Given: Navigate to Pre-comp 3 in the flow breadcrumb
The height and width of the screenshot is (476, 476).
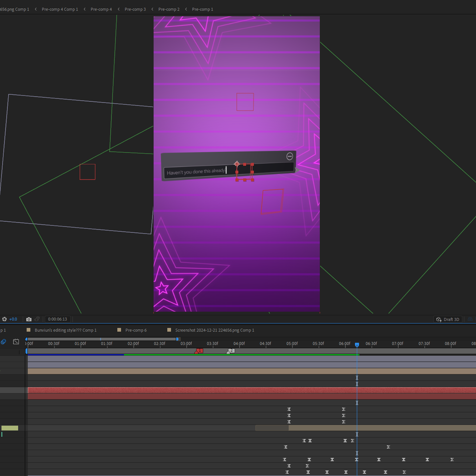Looking at the screenshot, I should pos(135,9).
